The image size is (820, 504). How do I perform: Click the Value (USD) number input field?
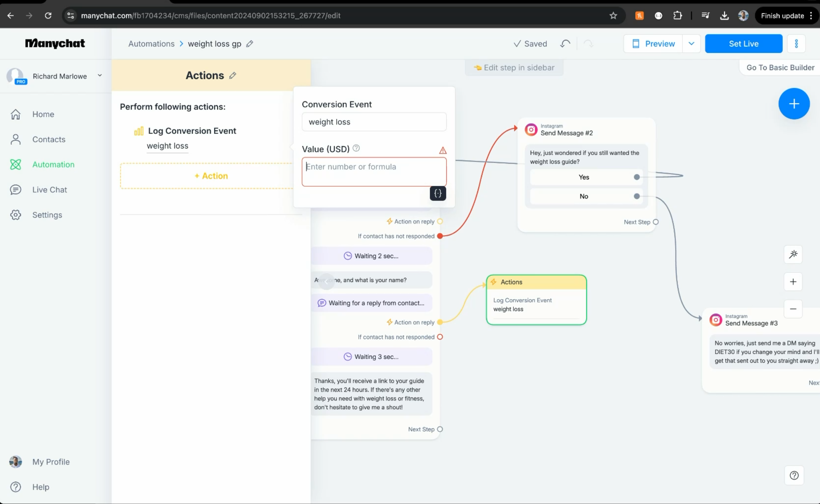pos(374,171)
